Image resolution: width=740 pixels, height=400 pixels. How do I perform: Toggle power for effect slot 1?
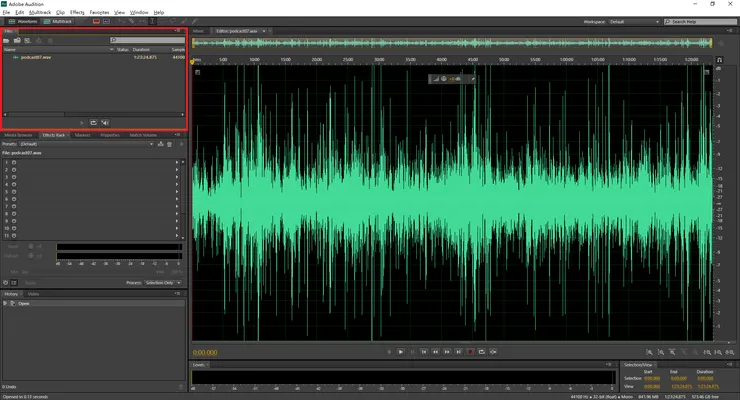(15, 161)
